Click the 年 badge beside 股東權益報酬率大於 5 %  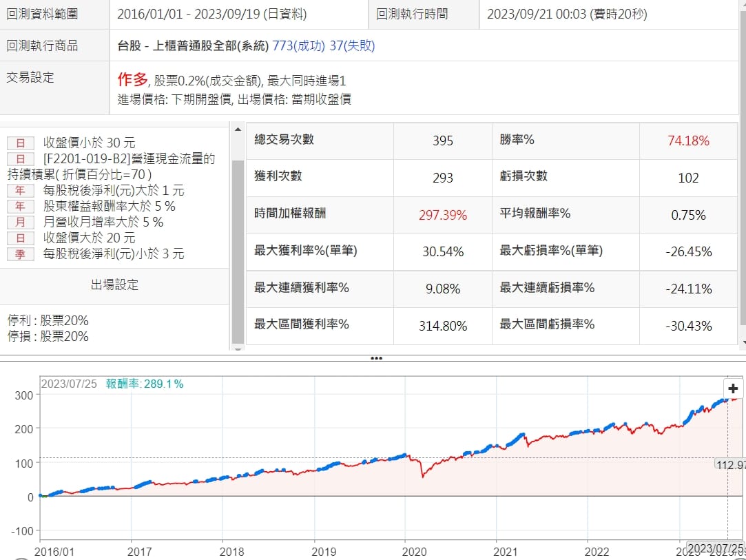21,207
